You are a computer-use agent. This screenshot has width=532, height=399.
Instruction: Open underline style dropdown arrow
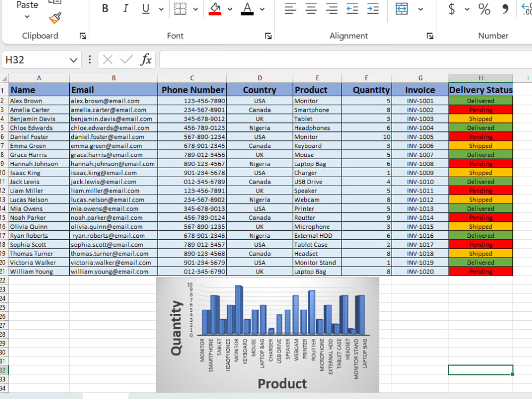tap(161, 9)
